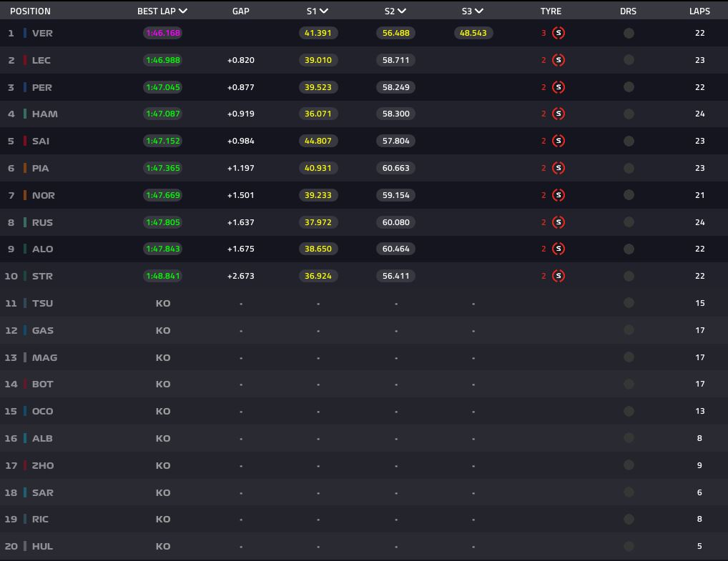This screenshot has height=561, width=728.
Task: Click the DRS status light for NOR
Action: pos(629,195)
